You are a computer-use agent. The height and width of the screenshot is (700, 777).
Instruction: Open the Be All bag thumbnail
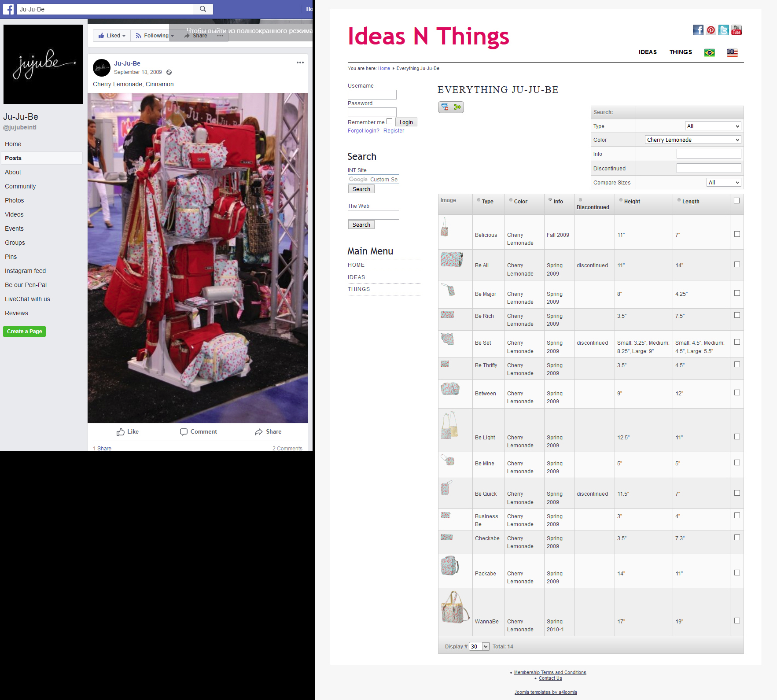click(452, 259)
